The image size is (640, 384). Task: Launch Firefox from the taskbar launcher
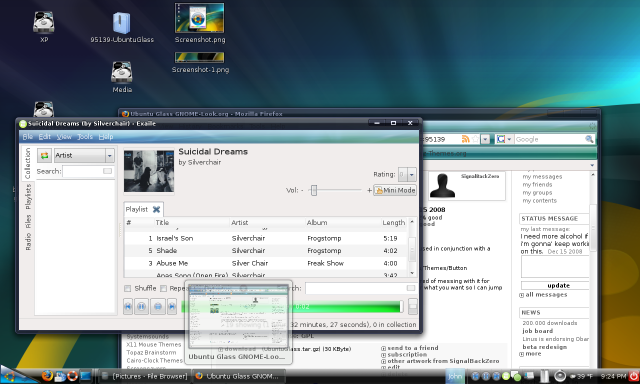[x=47, y=375]
